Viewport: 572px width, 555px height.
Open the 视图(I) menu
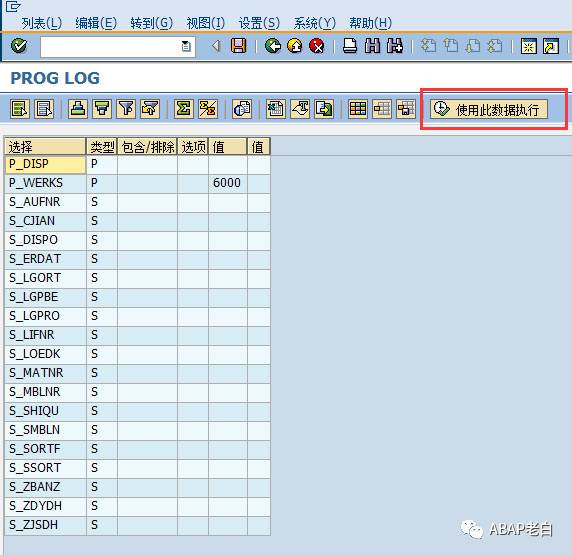(x=205, y=23)
